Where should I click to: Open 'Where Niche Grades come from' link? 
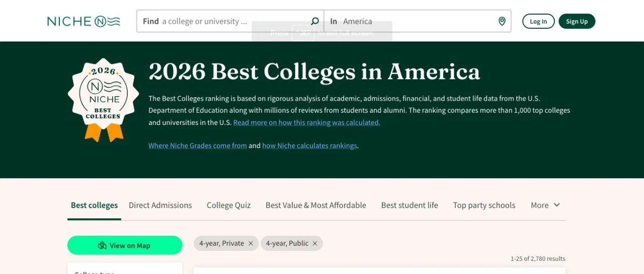(198, 146)
